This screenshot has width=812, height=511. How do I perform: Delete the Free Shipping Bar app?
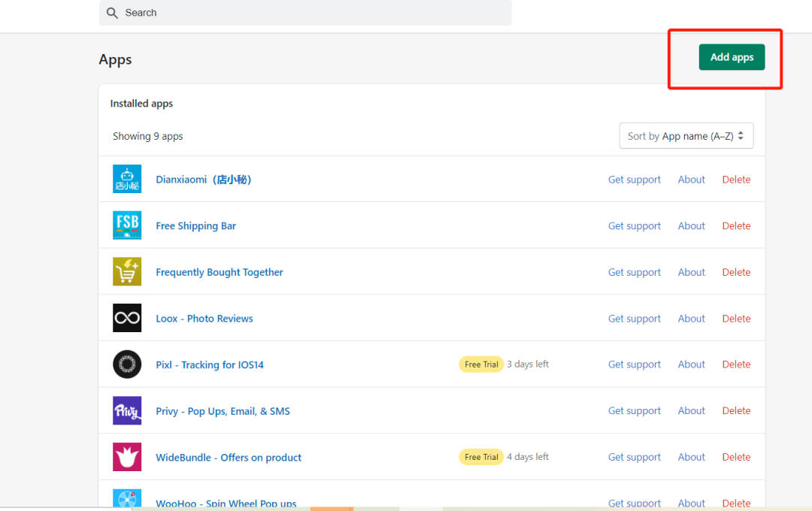(x=736, y=225)
